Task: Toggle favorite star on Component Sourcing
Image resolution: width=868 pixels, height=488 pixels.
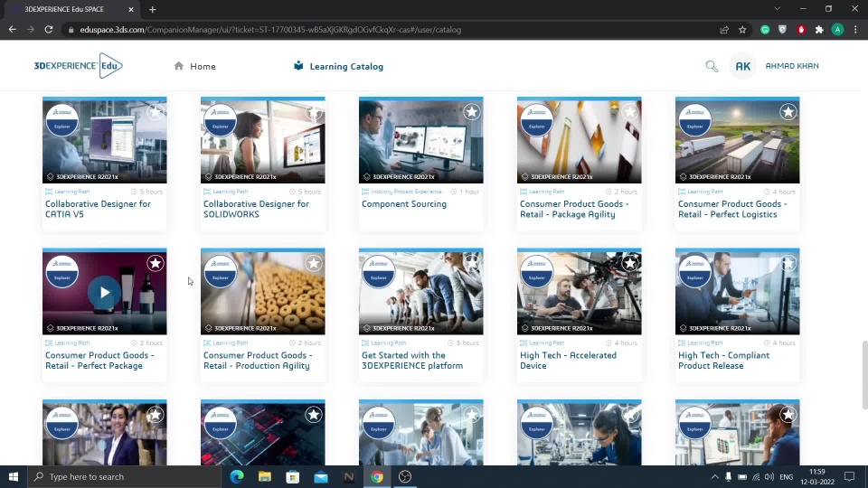Action: (472, 112)
